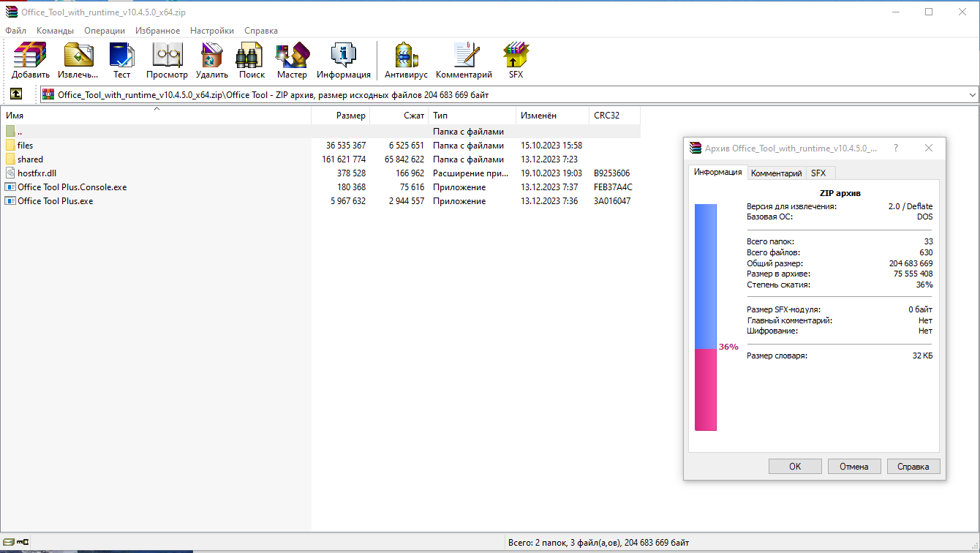The image size is (980, 553).
Task: Open the Поиск (Find) binoculars icon
Action: [252, 61]
